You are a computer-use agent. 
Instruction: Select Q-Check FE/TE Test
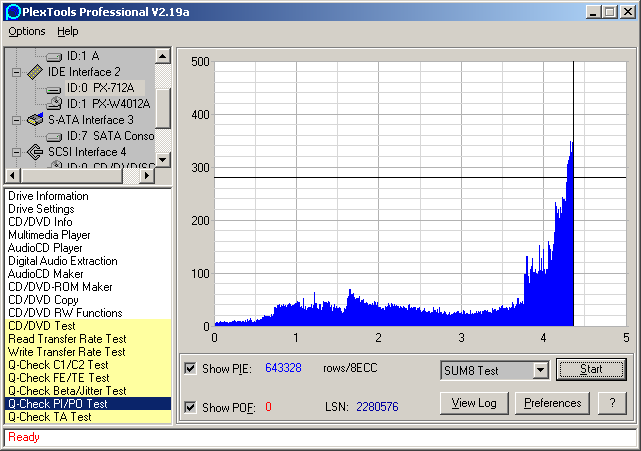(88, 378)
